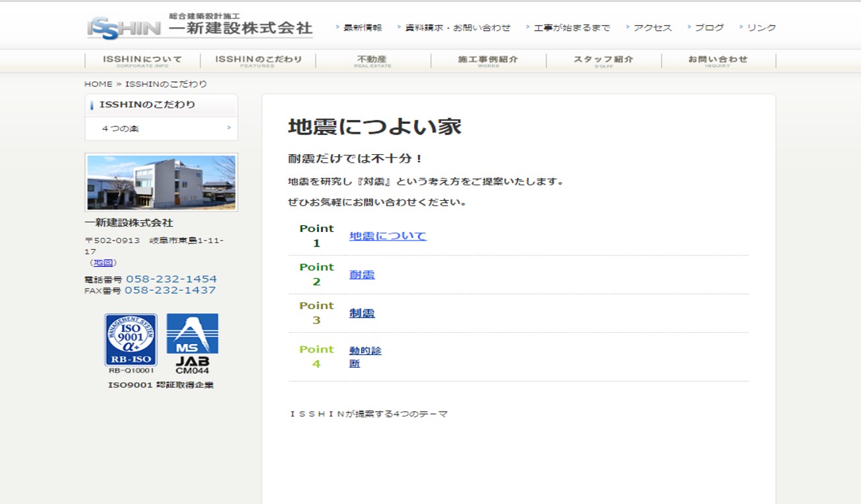Select the 不動産 navigation tab
The image size is (861, 504).
click(x=373, y=61)
